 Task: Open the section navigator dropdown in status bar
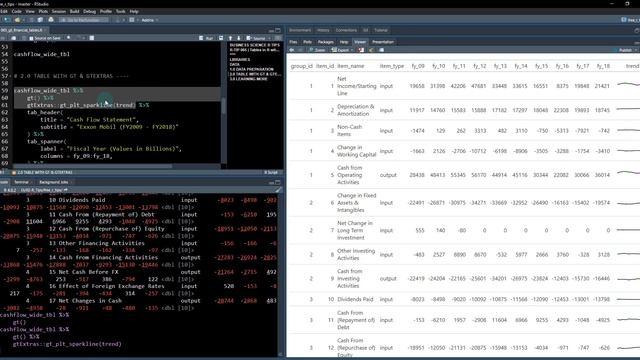[43, 172]
